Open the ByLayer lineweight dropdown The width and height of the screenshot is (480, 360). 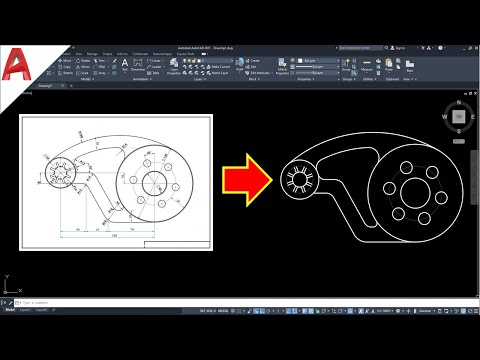click(317, 67)
